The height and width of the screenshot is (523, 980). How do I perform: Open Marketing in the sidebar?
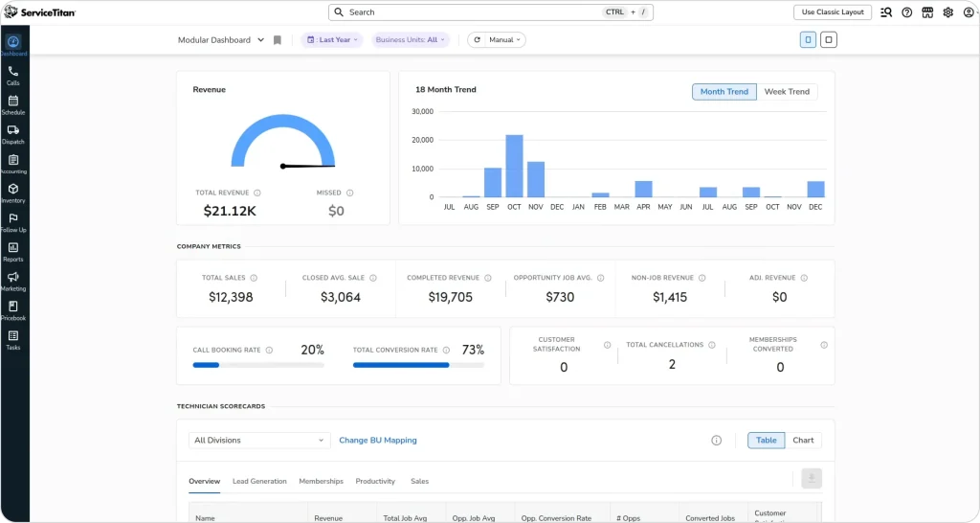(x=13, y=282)
